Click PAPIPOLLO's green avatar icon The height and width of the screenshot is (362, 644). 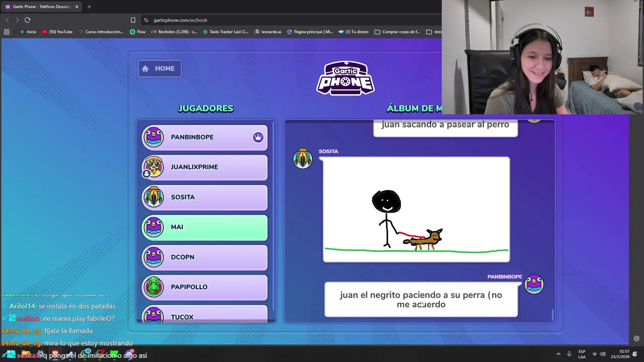pyautogui.click(x=153, y=287)
